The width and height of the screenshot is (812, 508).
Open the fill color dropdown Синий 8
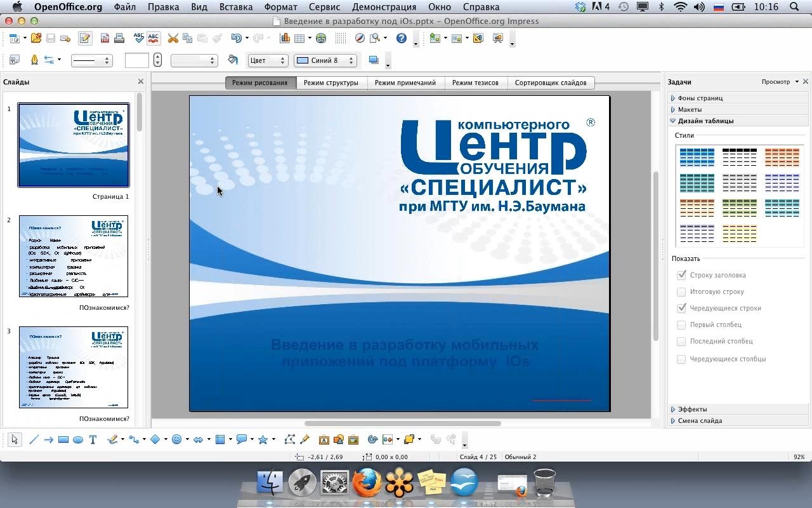pyautogui.click(x=325, y=60)
